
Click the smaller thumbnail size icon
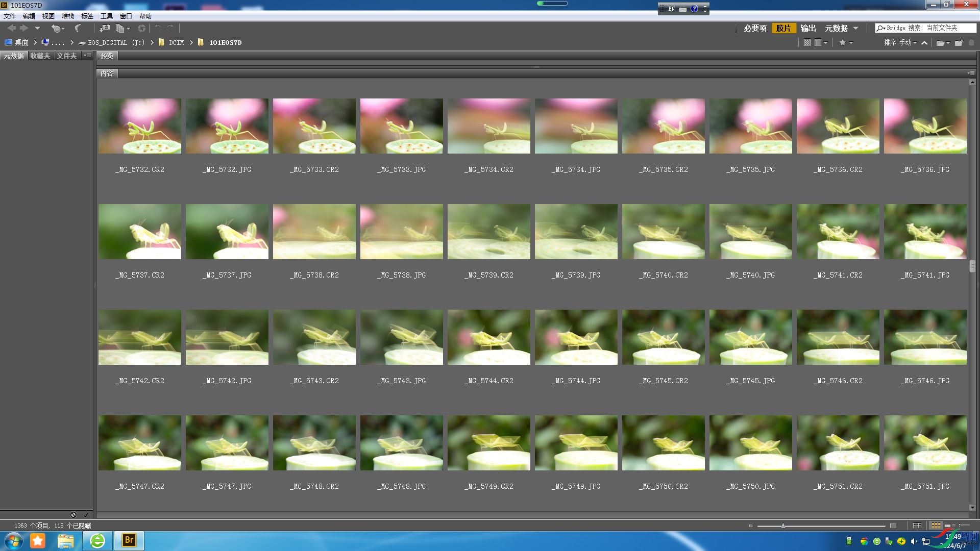pyautogui.click(x=751, y=526)
